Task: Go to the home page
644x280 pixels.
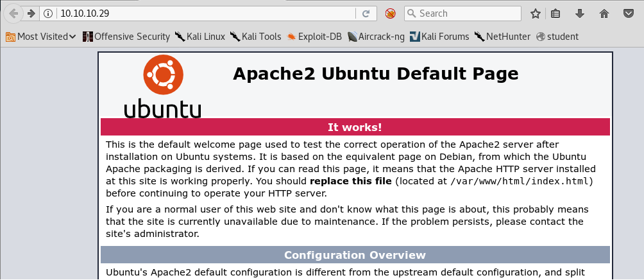Action: coord(604,13)
